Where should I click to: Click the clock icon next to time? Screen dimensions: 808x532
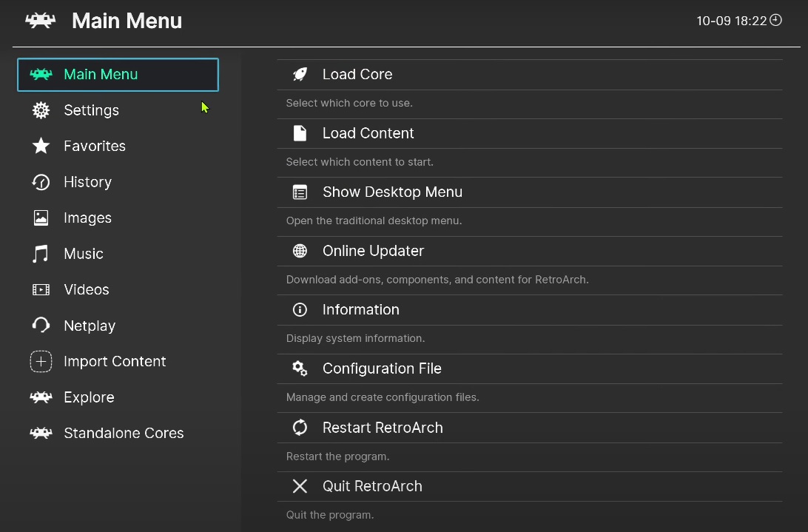[x=775, y=20]
